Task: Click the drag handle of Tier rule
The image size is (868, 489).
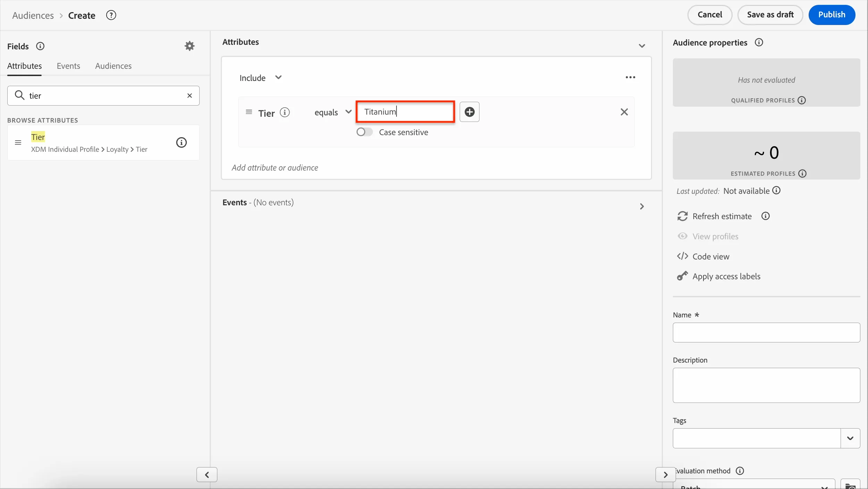Action: 249,112
